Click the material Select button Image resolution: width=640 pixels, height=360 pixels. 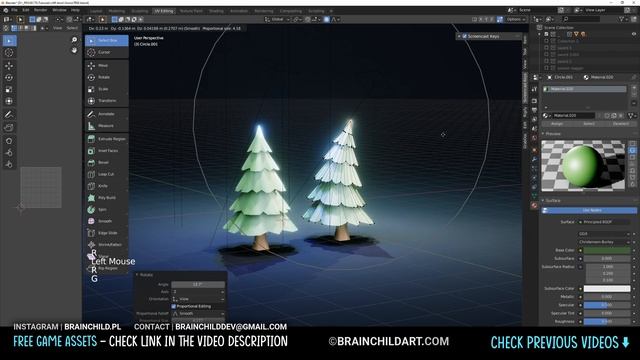tap(589, 124)
